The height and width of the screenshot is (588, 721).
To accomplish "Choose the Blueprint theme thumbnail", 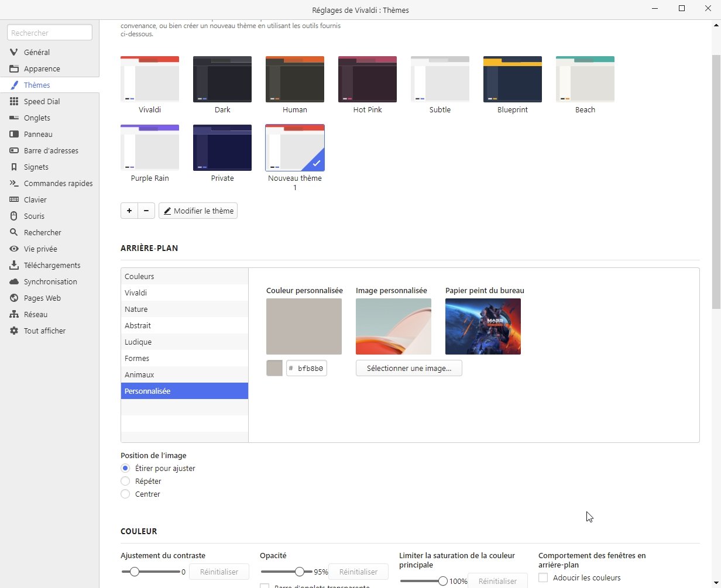I will click(x=512, y=79).
